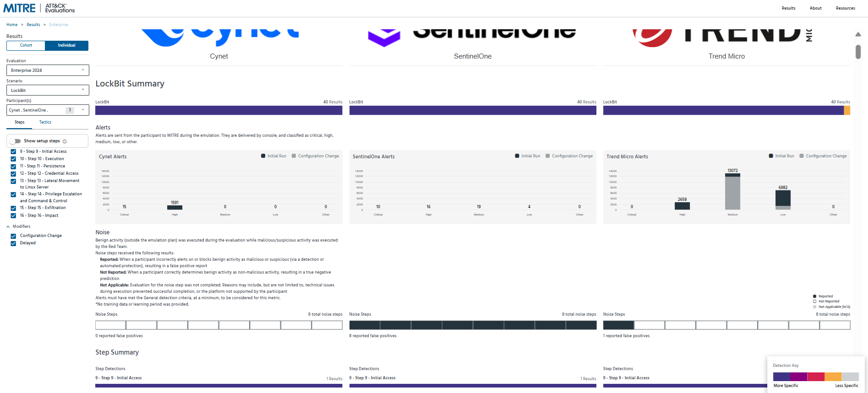This screenshot has height=393, width=868.
Task: Click first Cynet noise step box
Action: coord(110,325)
